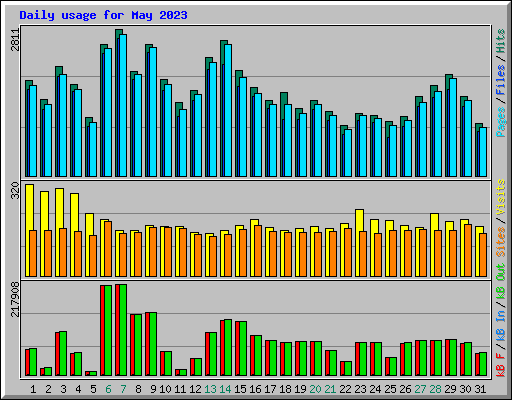Click the 'Sites' legend label

click(501, 242)
